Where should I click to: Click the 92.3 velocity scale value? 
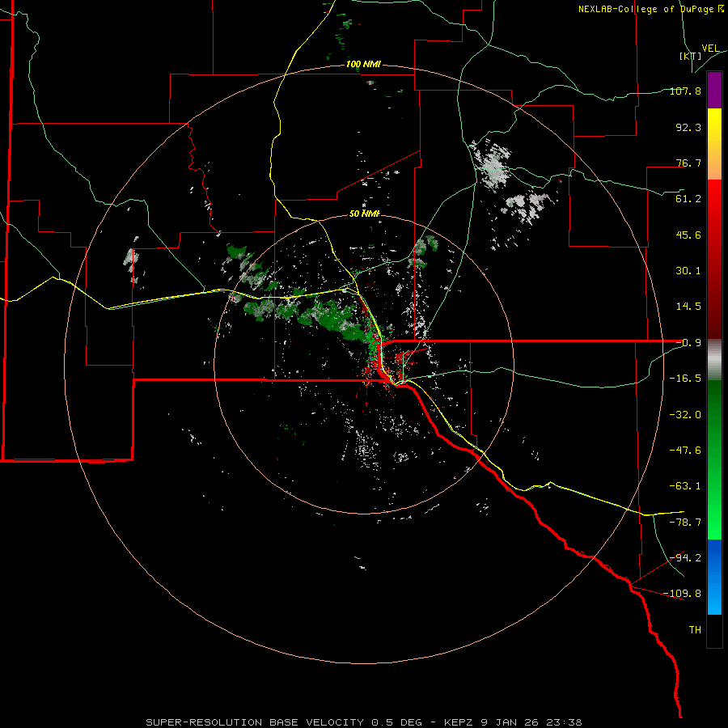[688, 127]
